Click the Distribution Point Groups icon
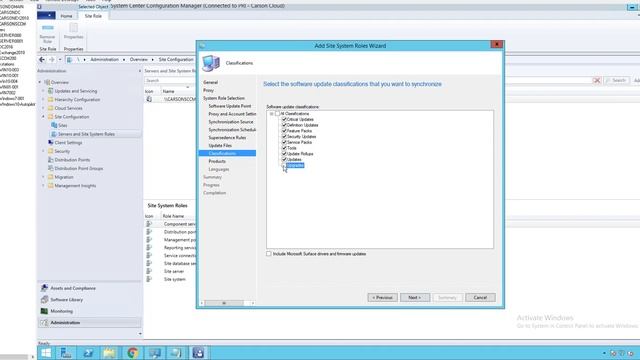 [x=51, y=168]
